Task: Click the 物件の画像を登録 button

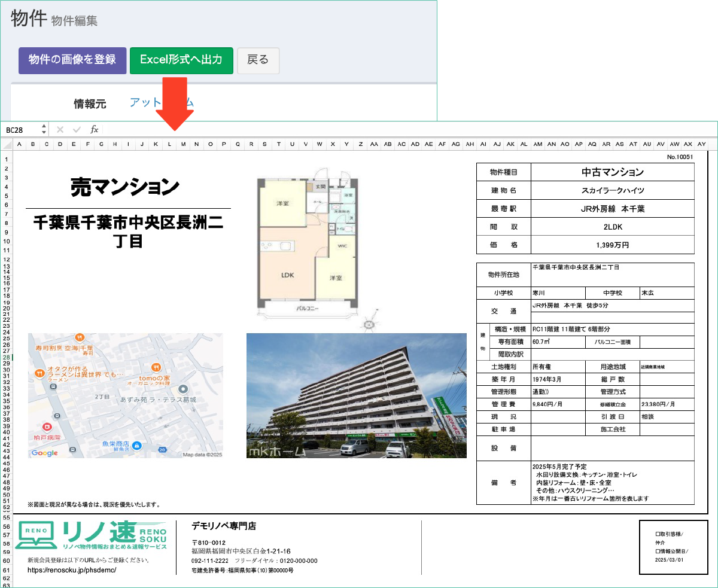Action: point(72,60)
